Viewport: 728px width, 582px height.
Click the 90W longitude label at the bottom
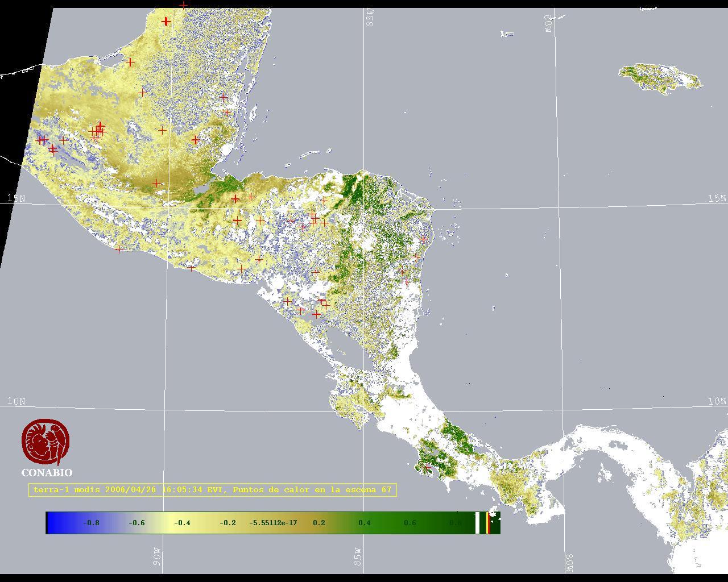click(157, 556)
